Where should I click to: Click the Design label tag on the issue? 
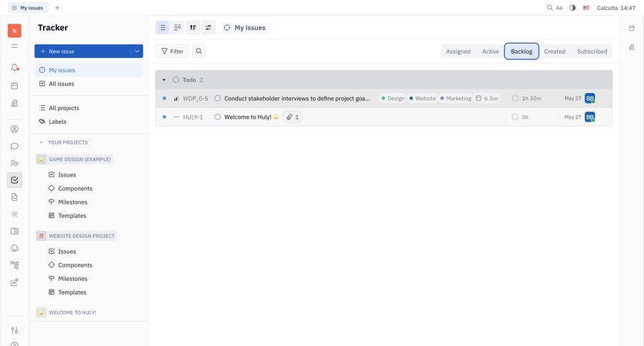[393, 99]
